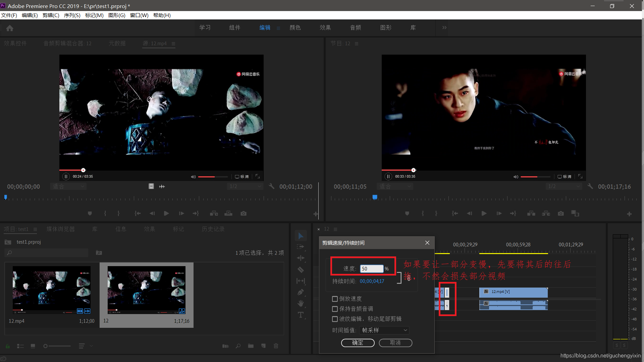Open 媒体浏览器 panel tab
The height and width of the screenshot is (362, 644).
click(x=61, y=229)
